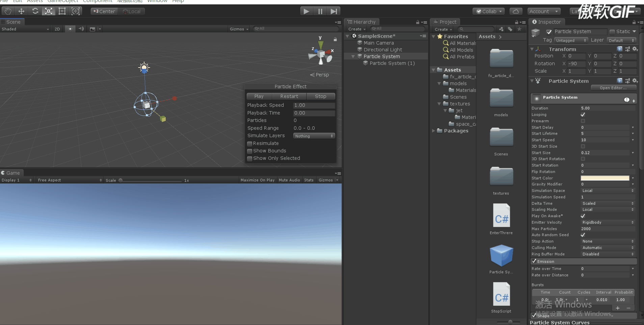Enable Show Only Selected checkbox
Screen dimensions: 644x325
coord(250,158)
